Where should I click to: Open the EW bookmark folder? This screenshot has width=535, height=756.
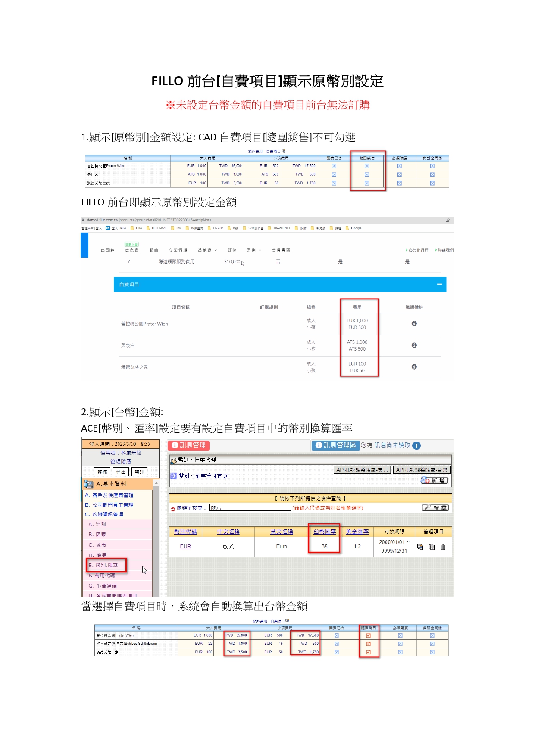176,228
